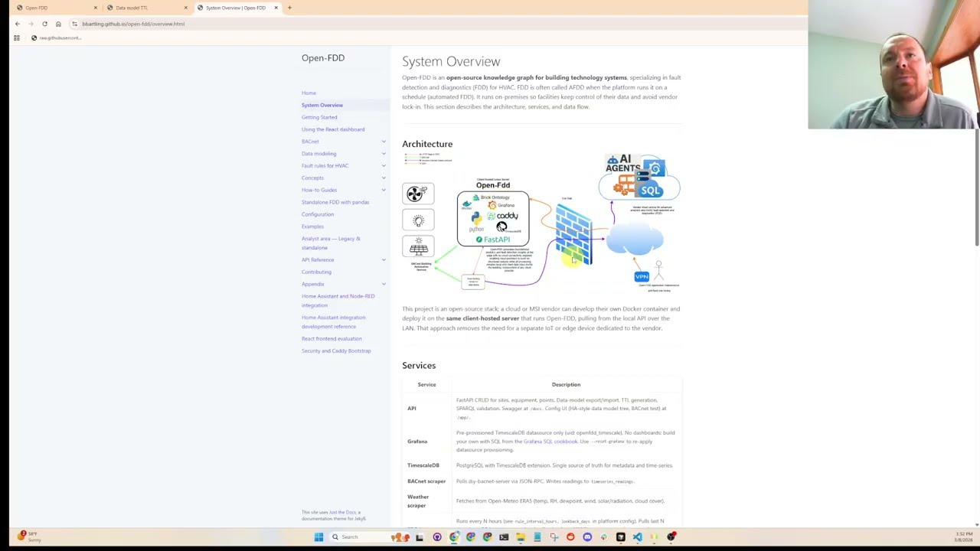This screenshot has height=551, width=980.
Task: Open the browser home page icon
Action: (58, 24)
